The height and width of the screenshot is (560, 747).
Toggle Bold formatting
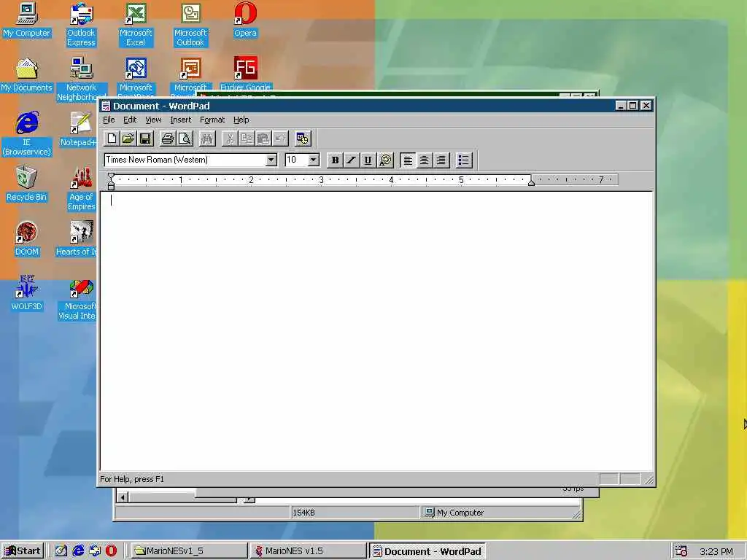tap(335, 160)
